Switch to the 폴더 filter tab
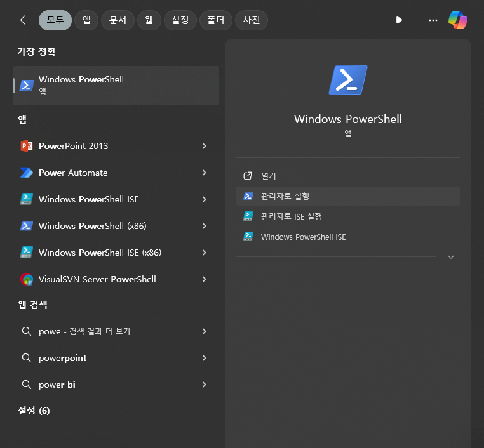The image size is (484, 448). pyautogui.click(x=216, y=20)
